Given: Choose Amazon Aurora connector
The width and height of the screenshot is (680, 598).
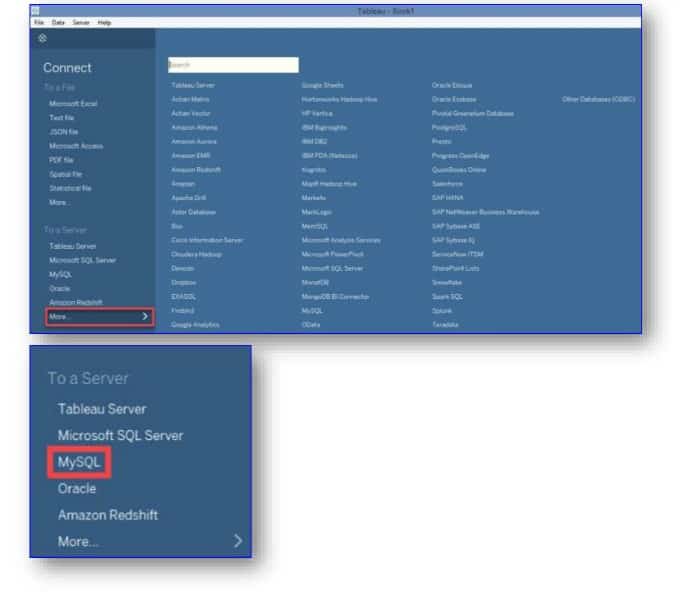Looking at the screenshot, I should pos(194,141).
